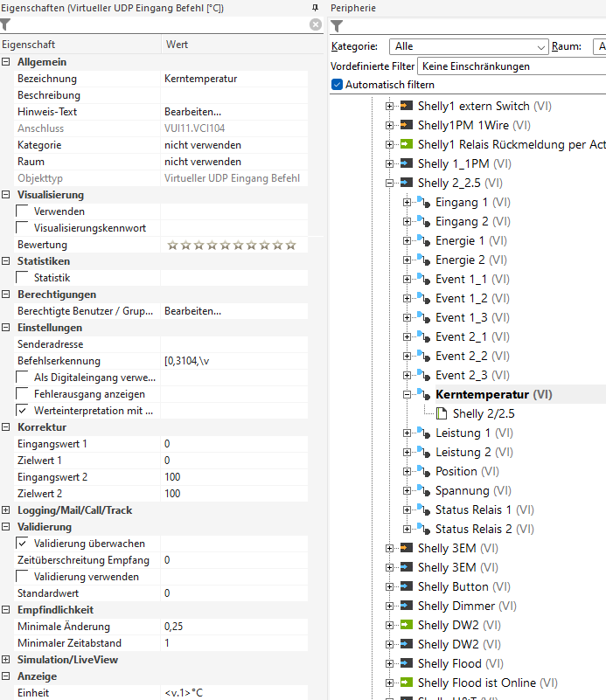This screenshot has width=606, height=700.
Task: Uncheck the Validierung überwachen checkbox
Action: click(23, 544)
